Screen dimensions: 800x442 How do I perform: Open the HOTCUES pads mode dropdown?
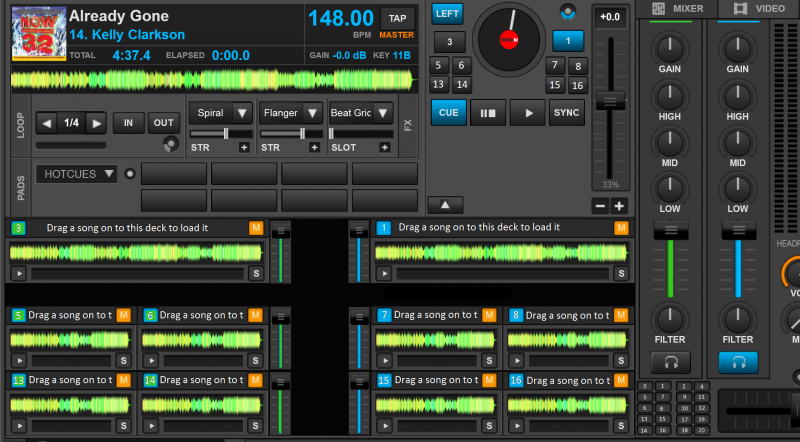[x=77, y=174]
